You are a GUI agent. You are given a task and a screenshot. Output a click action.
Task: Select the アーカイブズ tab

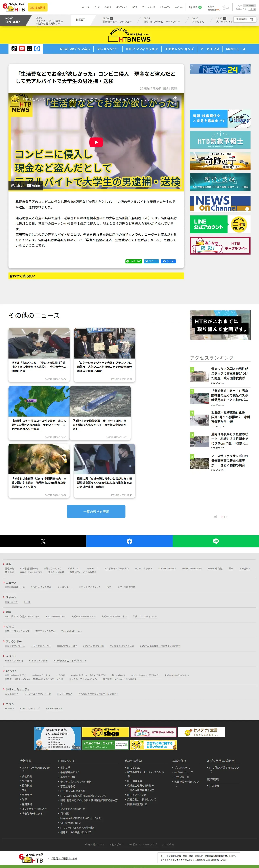tap(210, 49)
